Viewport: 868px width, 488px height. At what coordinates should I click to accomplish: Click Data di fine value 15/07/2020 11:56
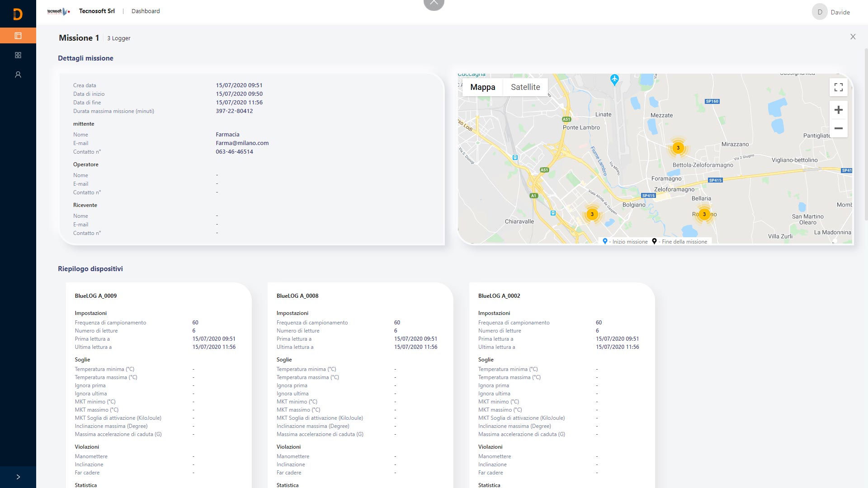coord(239,102)
